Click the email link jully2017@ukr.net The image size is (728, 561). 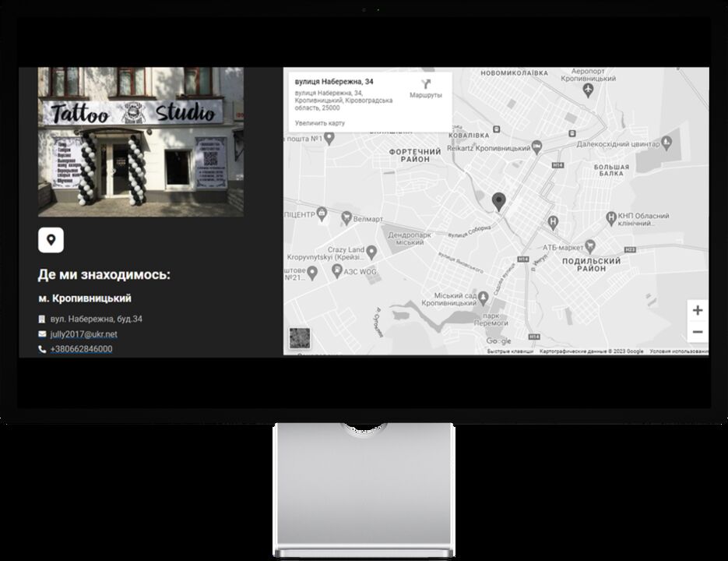coord(83,334)
